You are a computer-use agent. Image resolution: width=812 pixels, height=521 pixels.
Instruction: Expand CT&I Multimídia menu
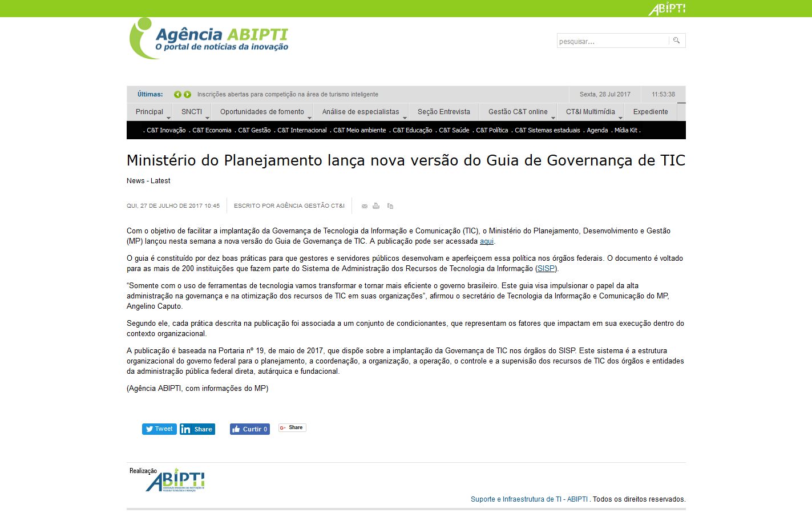click(591, 112)
